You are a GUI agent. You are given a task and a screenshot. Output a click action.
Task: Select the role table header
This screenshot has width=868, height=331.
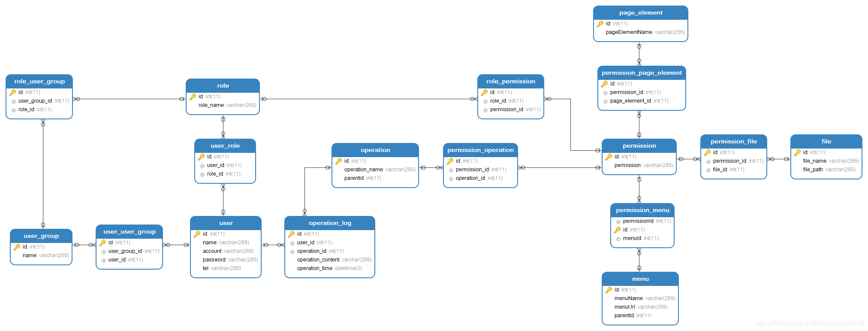coord(223,86)
